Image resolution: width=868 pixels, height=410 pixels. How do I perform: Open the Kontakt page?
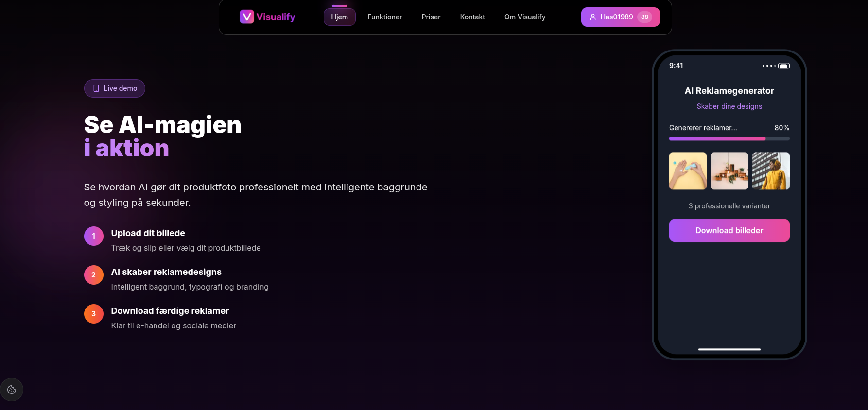tap(472, 17)
